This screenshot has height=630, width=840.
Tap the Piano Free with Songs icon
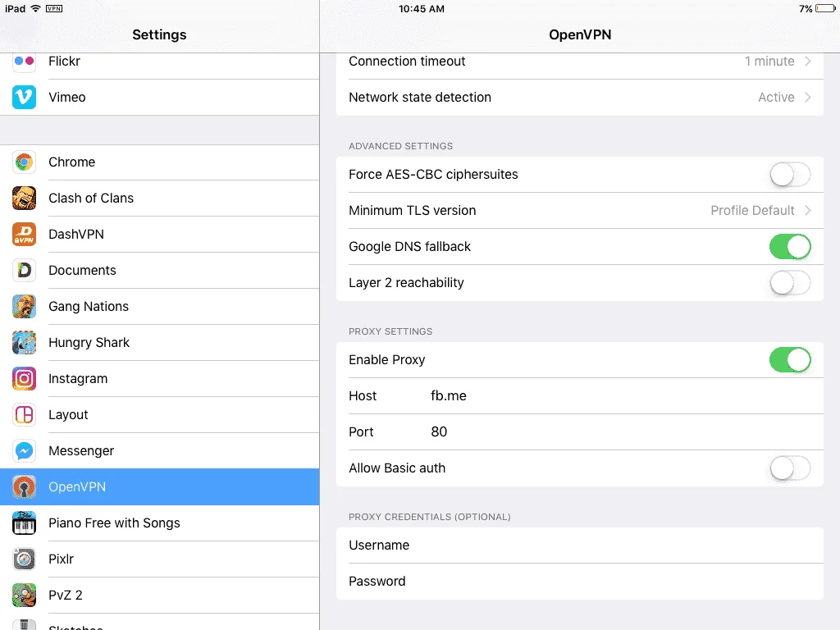point(24,523)
